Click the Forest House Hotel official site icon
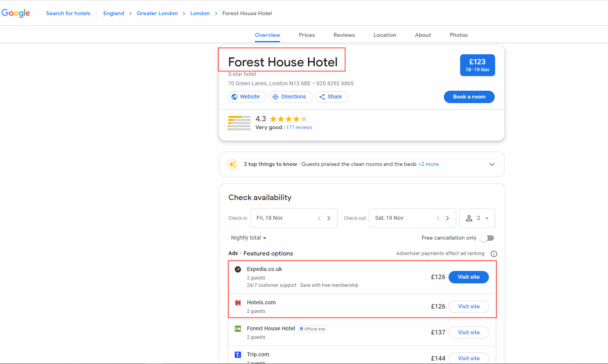Screen dimensions: 608x364 tap(238, 329)
